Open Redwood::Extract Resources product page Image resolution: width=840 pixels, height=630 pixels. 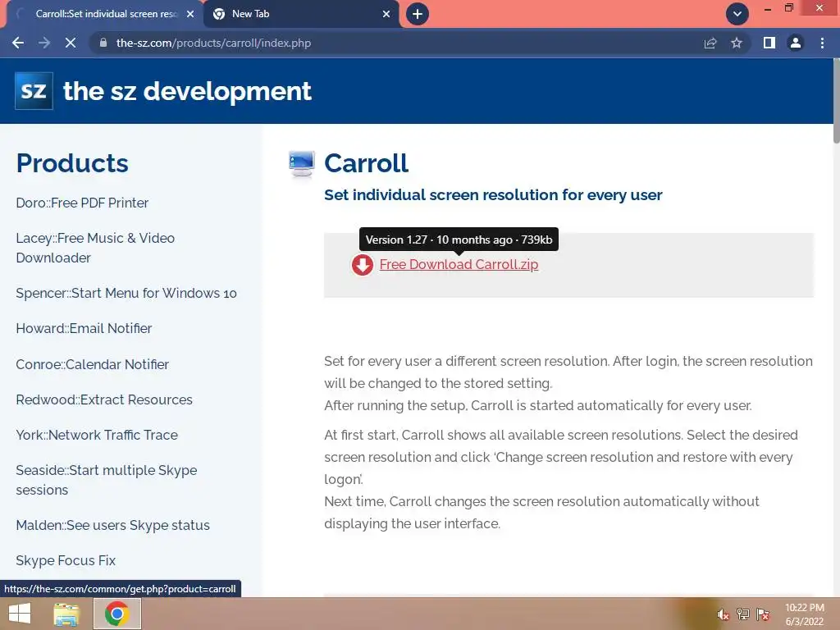(104, 399)
